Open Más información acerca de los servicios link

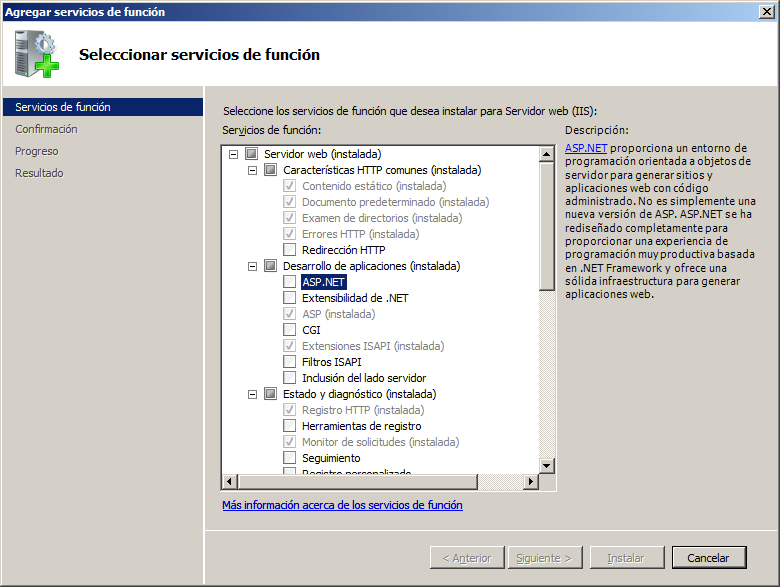pos(342,505)
